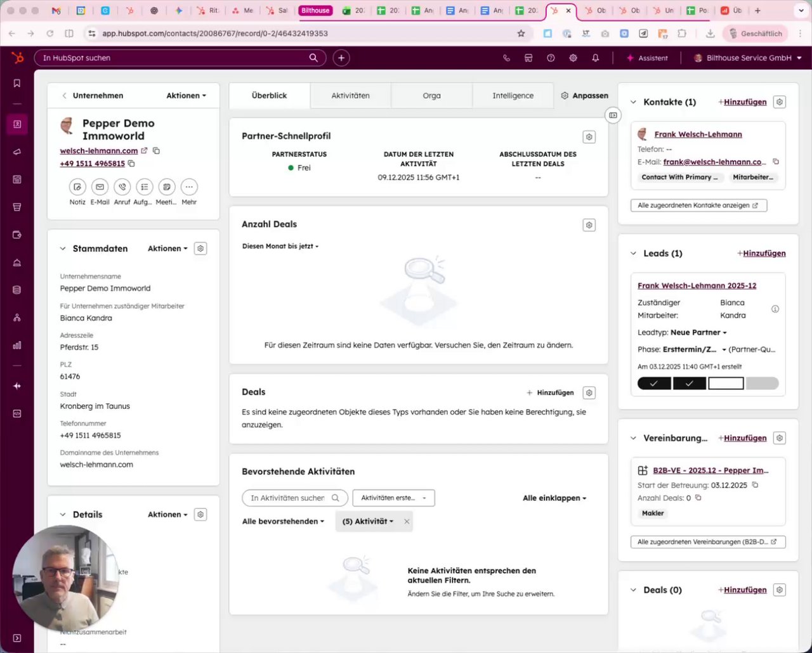
Task: Open the CRM contacts sidebar icon
Action: pyautogui.click(x=17, y=124)
